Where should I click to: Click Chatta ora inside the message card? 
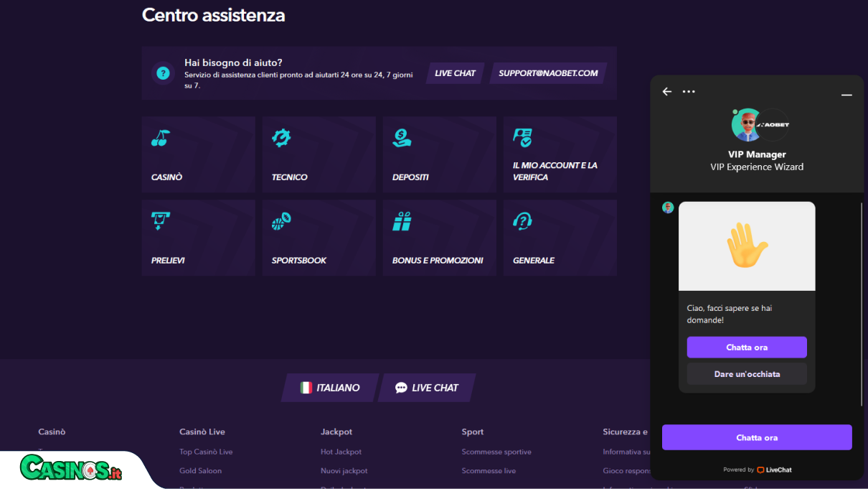point(747,348)
